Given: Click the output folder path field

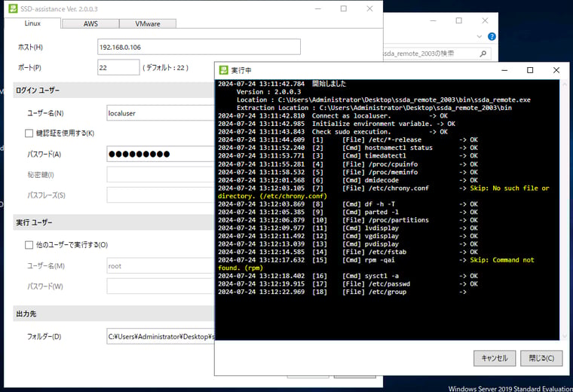Looking at the screenshot, I should 161,336.
